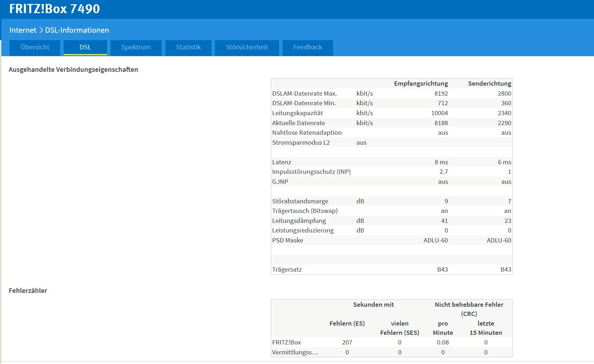Click the truncated Vermittlungss… row label
Viewport: 594px width, 364px height.
point(295,352)
